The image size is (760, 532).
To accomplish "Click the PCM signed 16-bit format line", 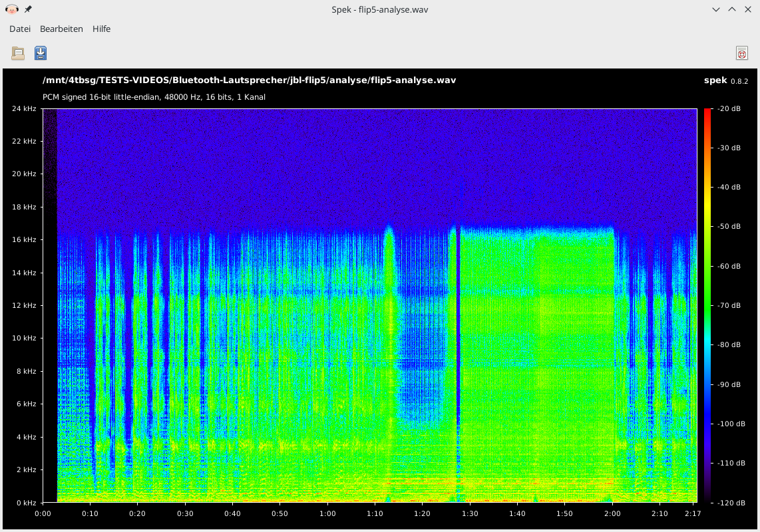I will pyautogui.click(x=154, y=97).
